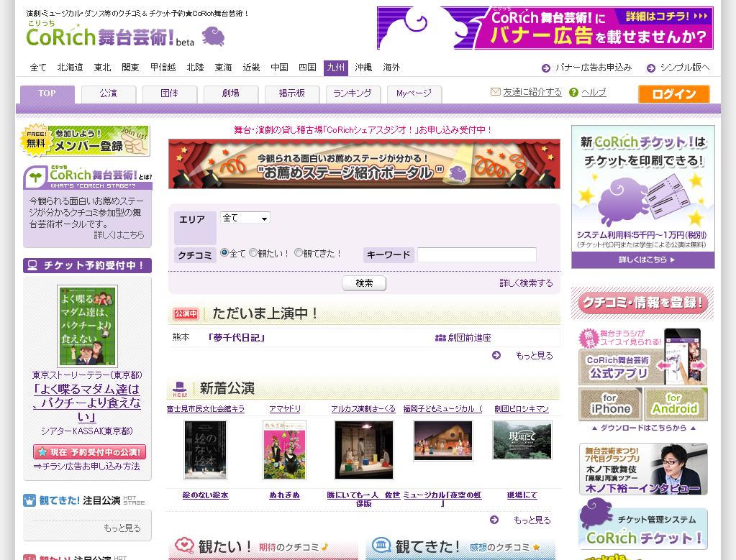Click the arrow icon beside シンプル版へ
Image resolution: width=736 pixels, height=560 pixels.
pyautogui.click(x=651, y=68)
